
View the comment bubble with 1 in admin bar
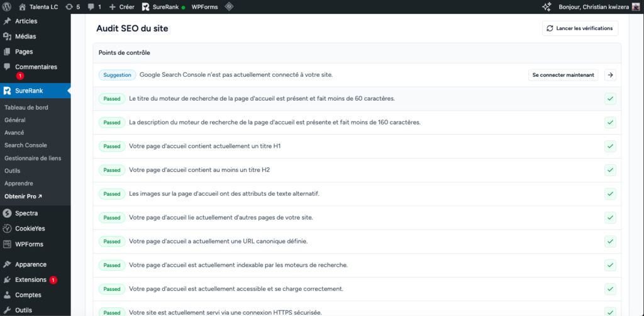(x=94, y=6)
